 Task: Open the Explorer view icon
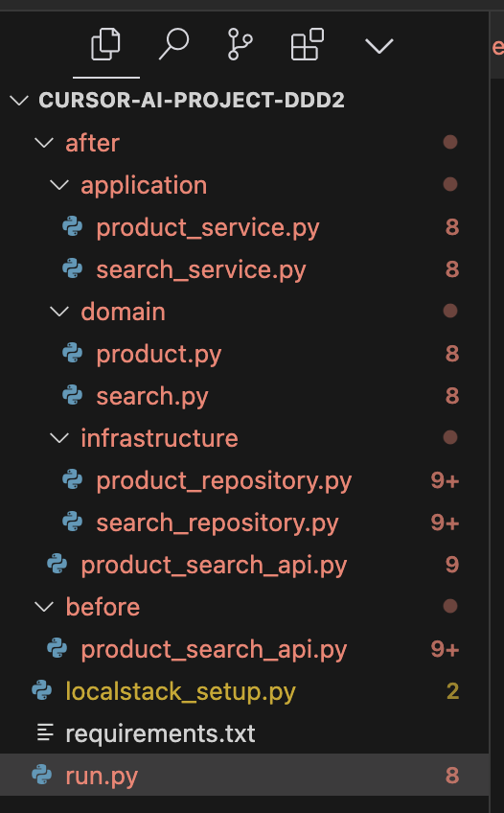pyautogui.click(x=105, y=45)
